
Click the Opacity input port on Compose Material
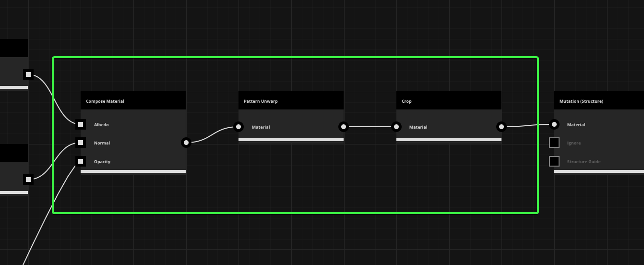pos(81,161)
